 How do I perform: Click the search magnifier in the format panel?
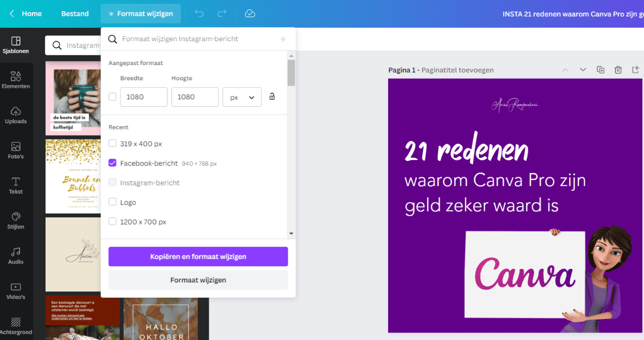click(113, 39)
